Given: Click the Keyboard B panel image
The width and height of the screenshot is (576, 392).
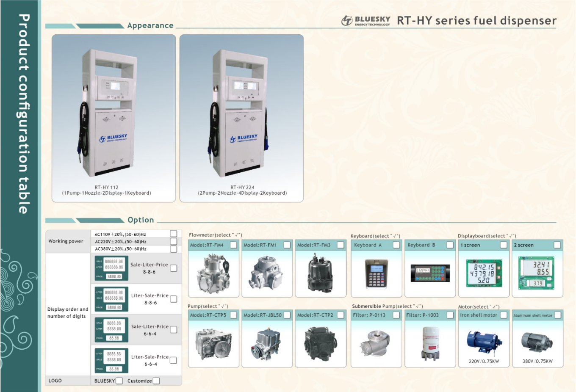Looking at the screenshot, I should pyautogui.click(x=430, y=273).
